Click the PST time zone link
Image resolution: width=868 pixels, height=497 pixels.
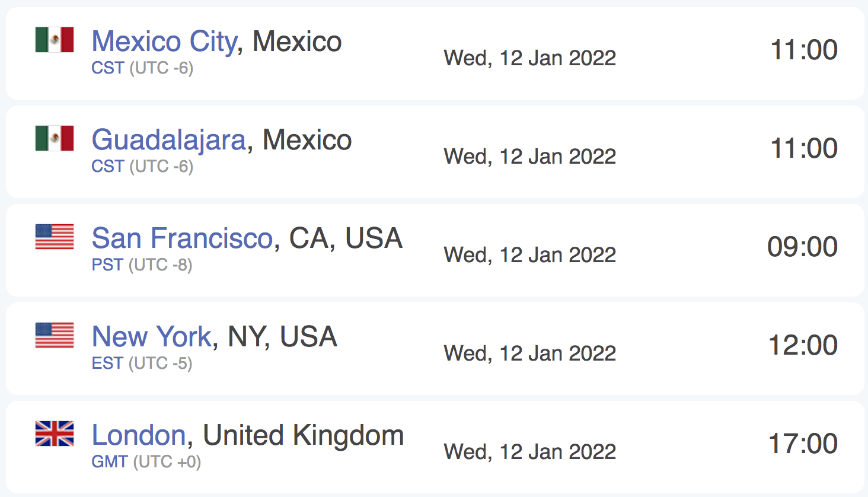click(107, 265)
